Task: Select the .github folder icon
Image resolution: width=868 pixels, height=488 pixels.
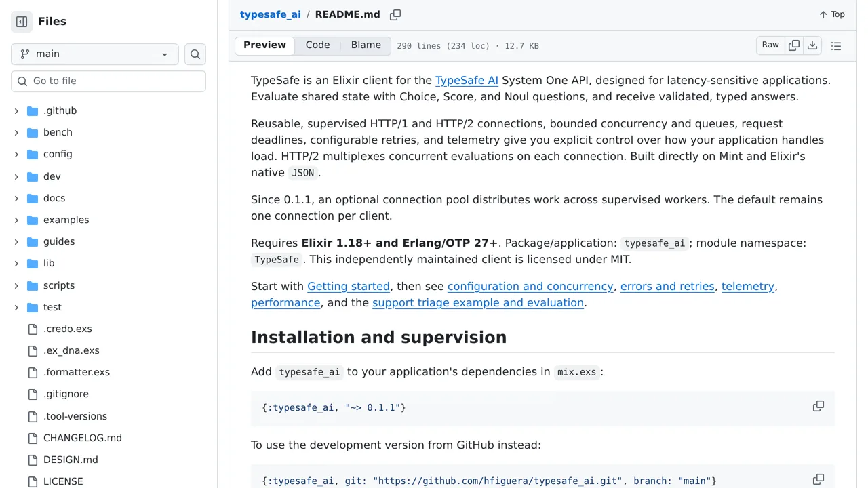Action: pyautogui.click(x=33, y=110)
